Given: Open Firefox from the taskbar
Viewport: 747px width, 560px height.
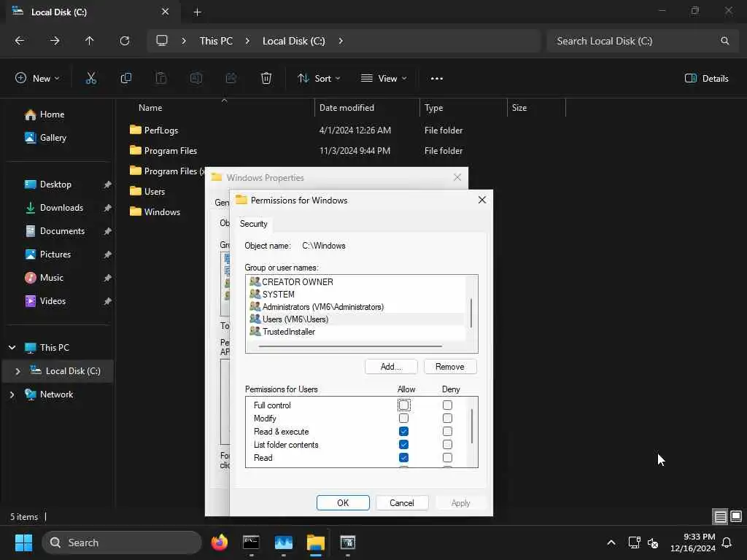Looking at the screenshot, I should (219, 542).
